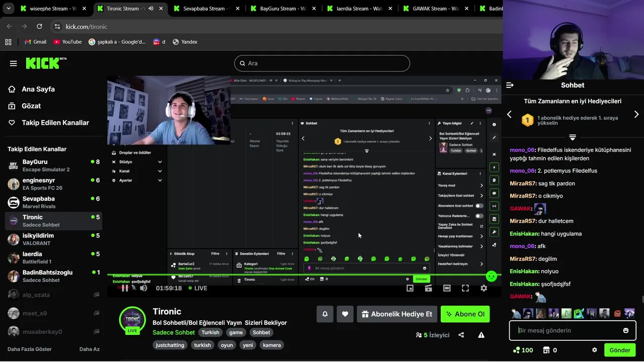Send message with Gönder button
This screenshot has height=362, width=644.
620,350
